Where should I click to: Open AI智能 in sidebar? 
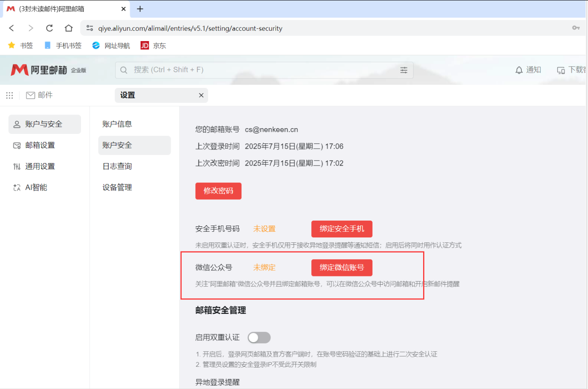(45, 187)
